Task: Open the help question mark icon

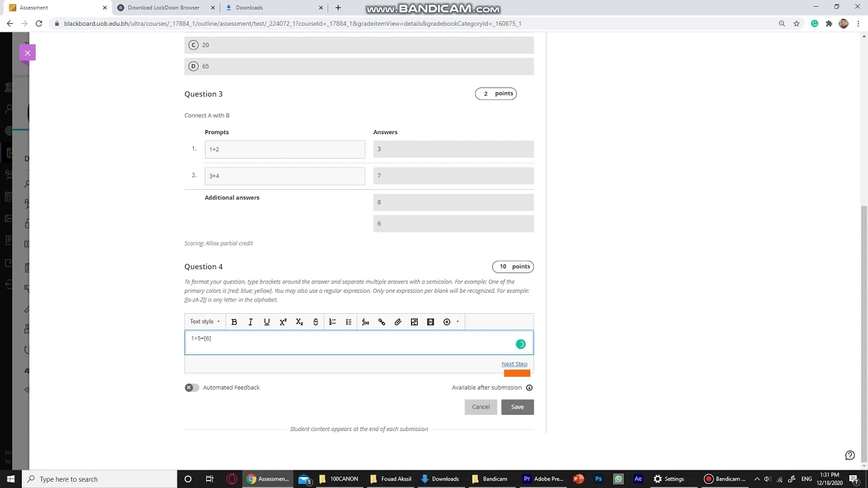Action: (x=850, y=455)
